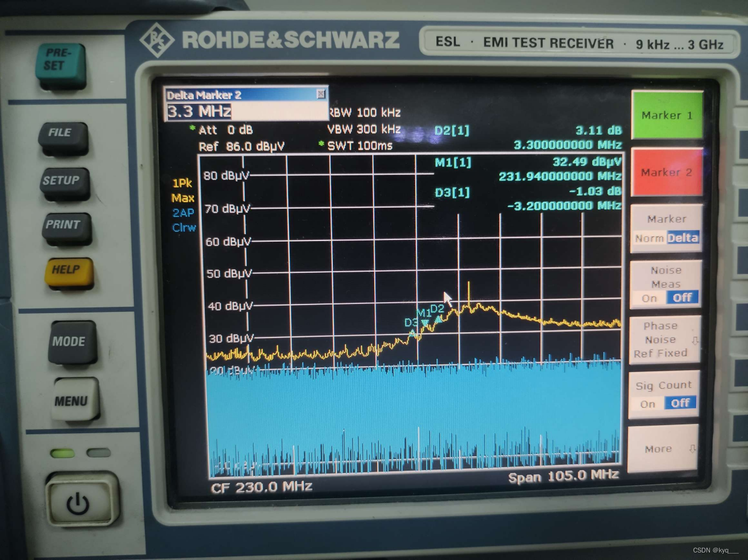Viewport: 748px width, 560px height.
Task: Click the RBW 100 kHz setting
Action: [364, 112]
